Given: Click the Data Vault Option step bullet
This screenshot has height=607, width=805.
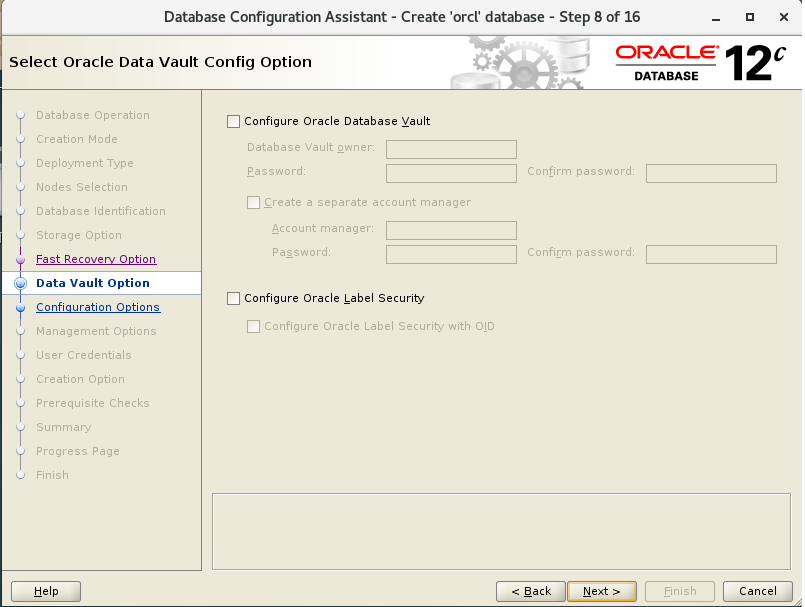Looking at the screenshot, I should (21, 283).
